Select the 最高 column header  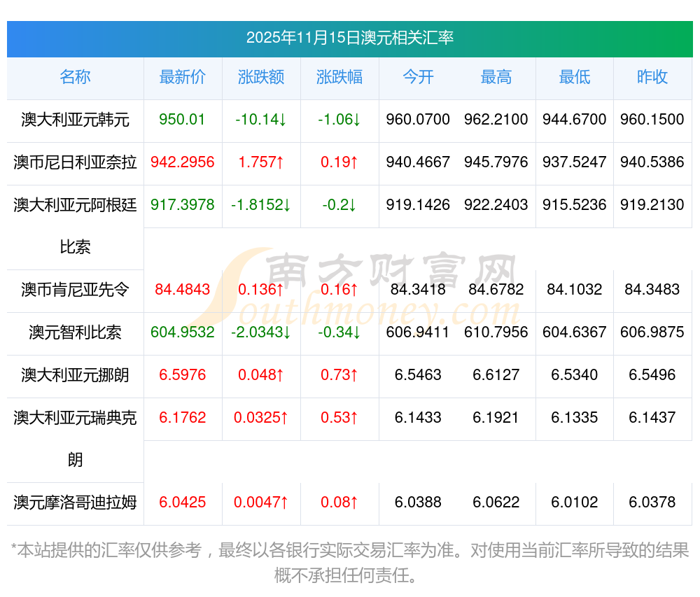click(x=496, y=77)
